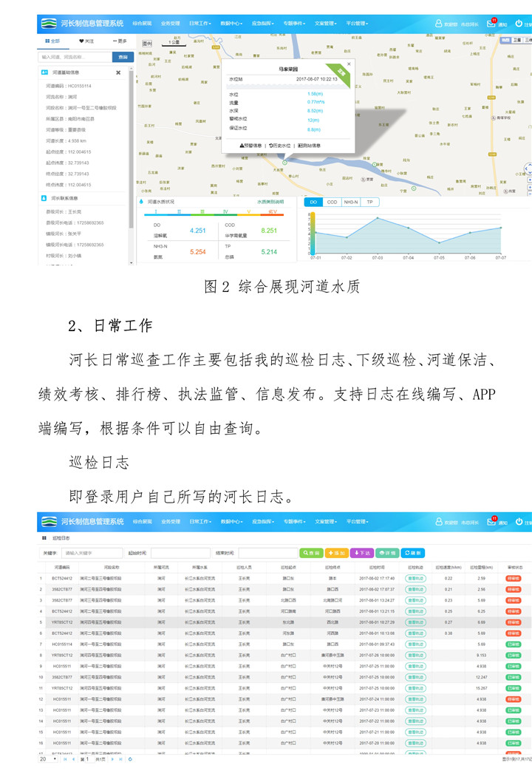
Task: Select the 地图 map type toggle
Action: point(506,40)
